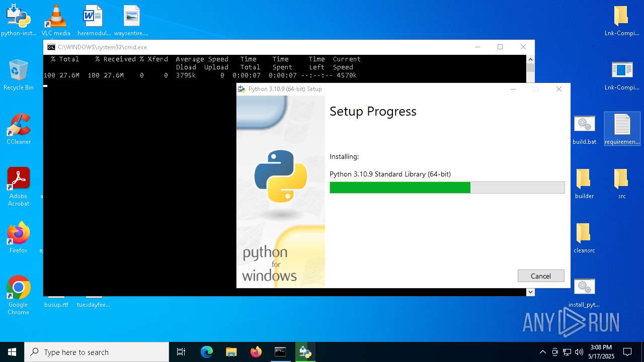Open the Lnk-Compi... application icon
The image size is (644, 362).
point(621,74)
